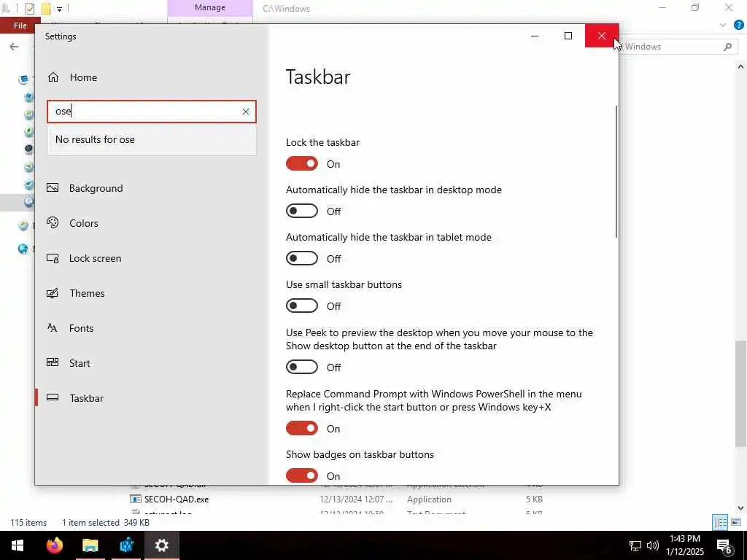Open Settings gear on taskbar

[x=161, y=545]
